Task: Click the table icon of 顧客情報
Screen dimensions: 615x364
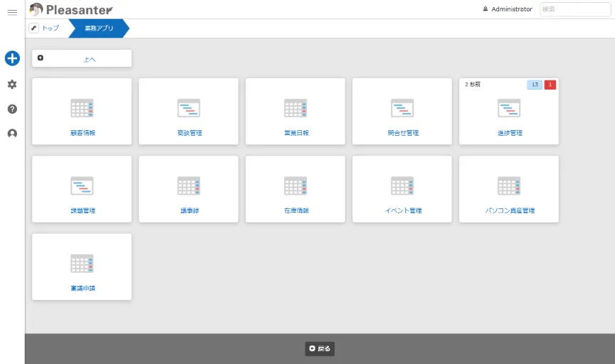Action: click(82, 108)
